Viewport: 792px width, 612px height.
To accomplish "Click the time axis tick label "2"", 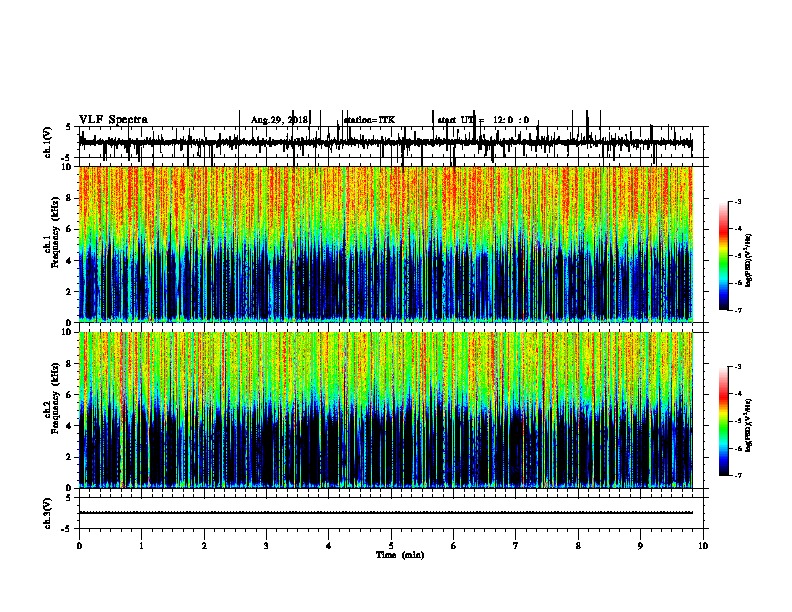I will [204, 546].
